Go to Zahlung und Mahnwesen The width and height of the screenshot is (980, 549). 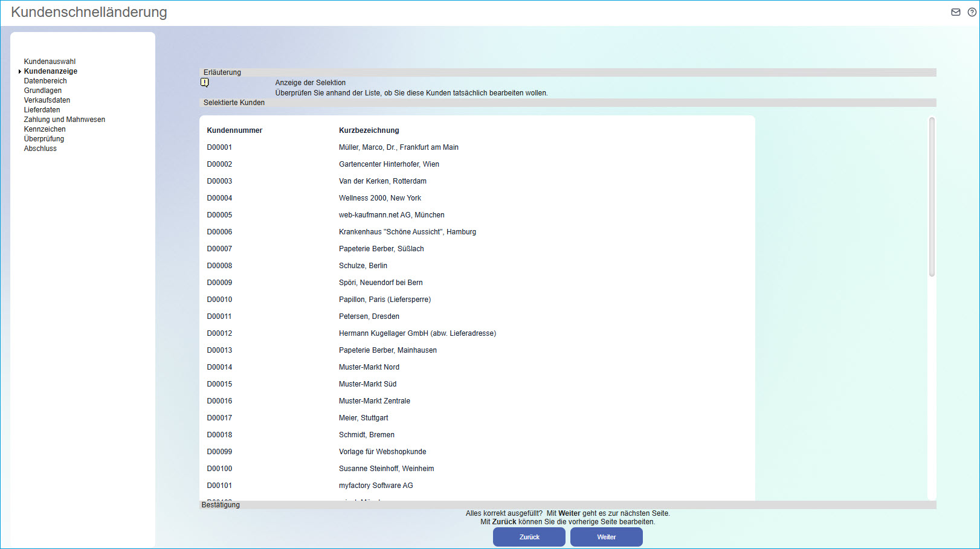point(65,120)
